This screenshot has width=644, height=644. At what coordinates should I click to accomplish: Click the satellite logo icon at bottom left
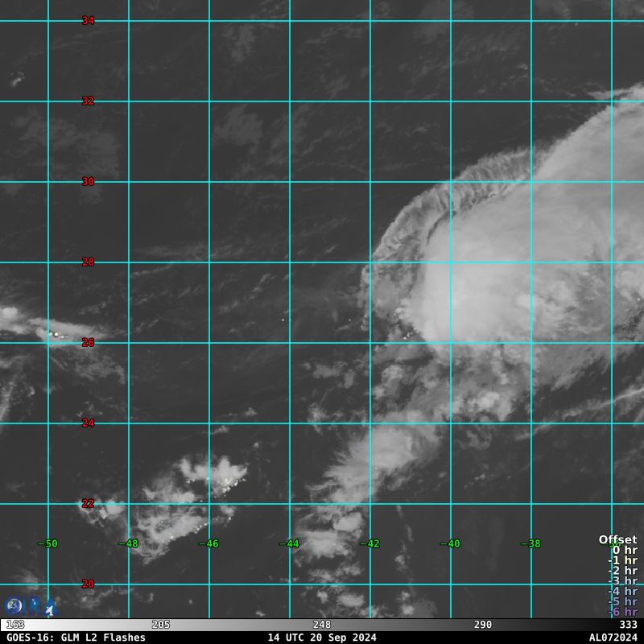[50, 609]
